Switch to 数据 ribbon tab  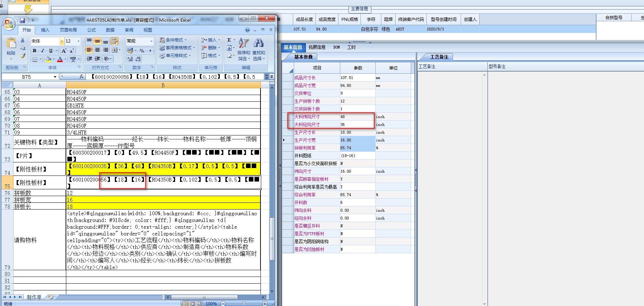[110, 30]
